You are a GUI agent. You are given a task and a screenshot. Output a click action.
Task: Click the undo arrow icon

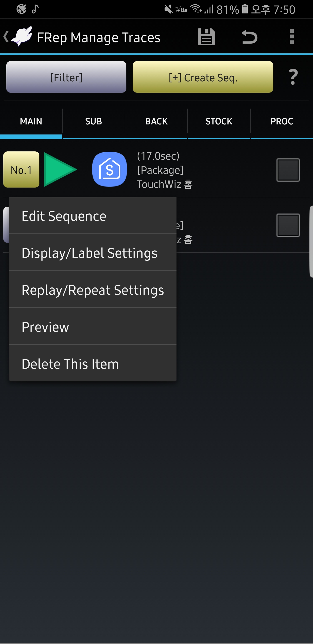[x=250, y=37]
